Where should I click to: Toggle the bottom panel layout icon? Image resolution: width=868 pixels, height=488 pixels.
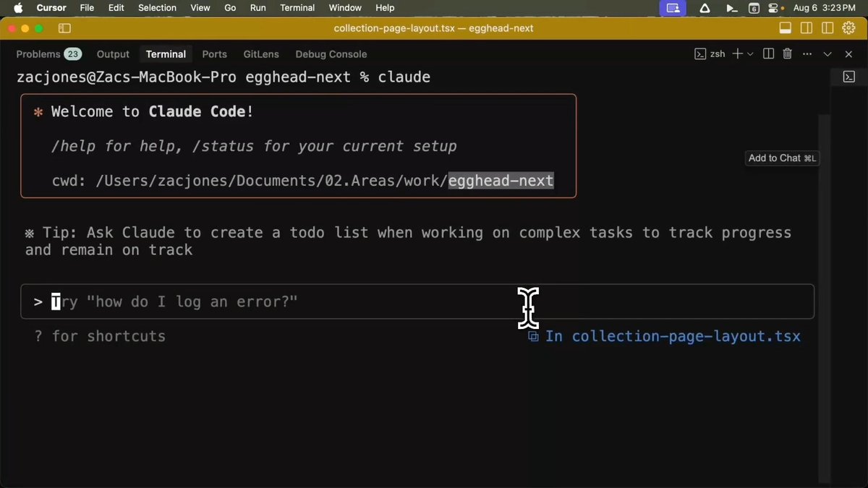(x=785, y=28)
